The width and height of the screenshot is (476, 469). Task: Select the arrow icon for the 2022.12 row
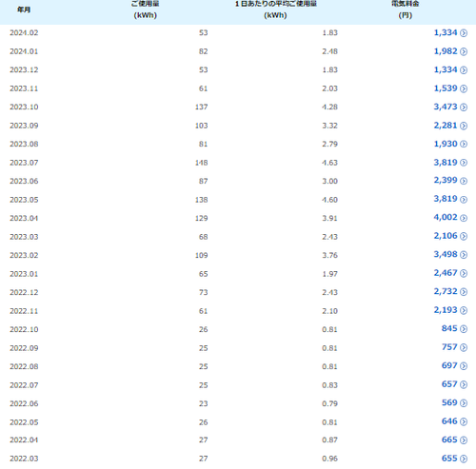(464, 292)
